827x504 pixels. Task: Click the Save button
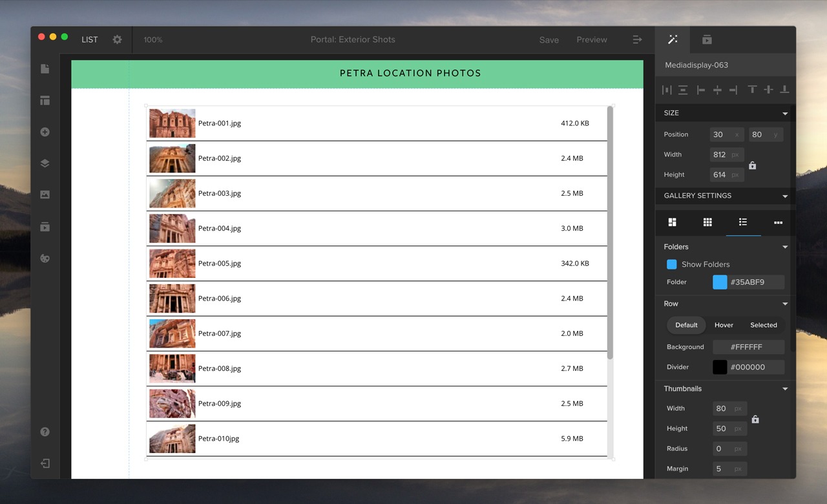(x=549, y=39)
